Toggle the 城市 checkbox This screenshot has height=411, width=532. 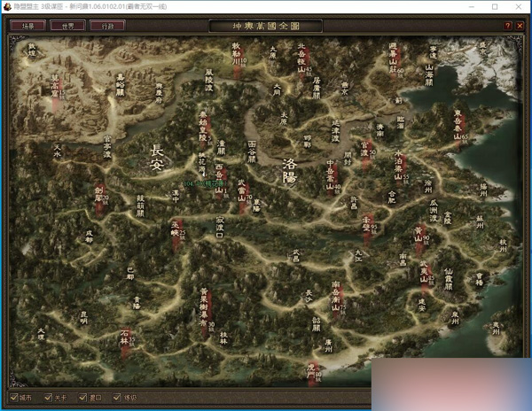12,397
